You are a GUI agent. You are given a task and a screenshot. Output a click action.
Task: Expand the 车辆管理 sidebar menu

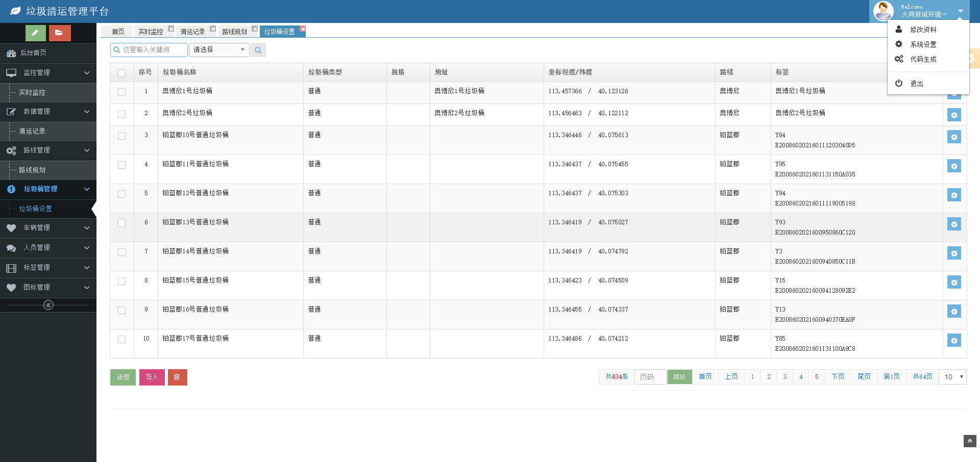[x=48, y=228]
